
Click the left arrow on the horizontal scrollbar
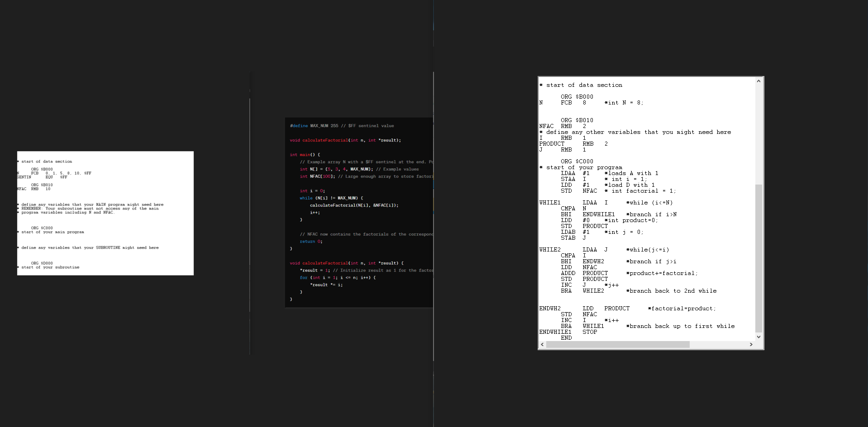tap(542, 345)
